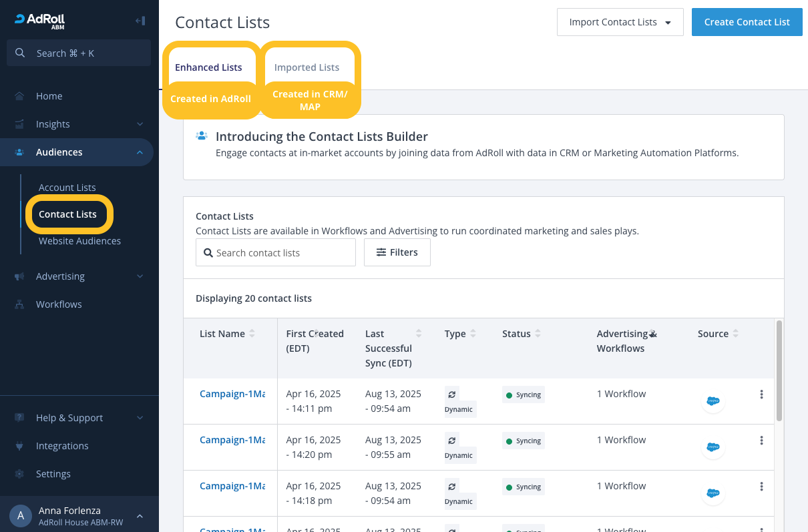Screen dimensions: 808x532
Task: Open Workflows from the sidebar
Action: 59,304
